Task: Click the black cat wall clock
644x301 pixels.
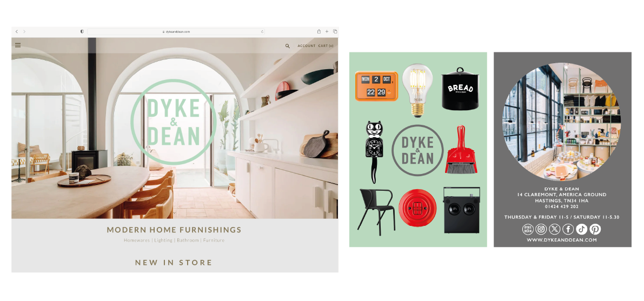Action: [374, 152]
